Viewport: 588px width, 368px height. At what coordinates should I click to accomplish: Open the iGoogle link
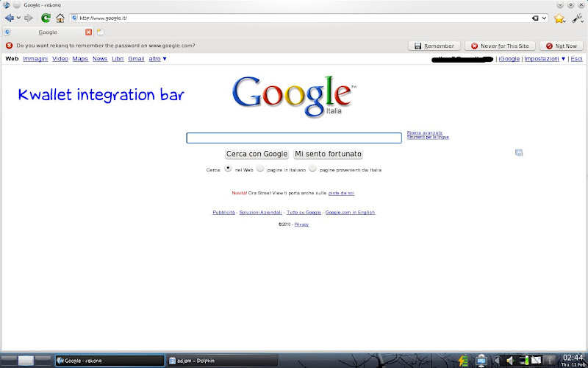click(509, 59)
